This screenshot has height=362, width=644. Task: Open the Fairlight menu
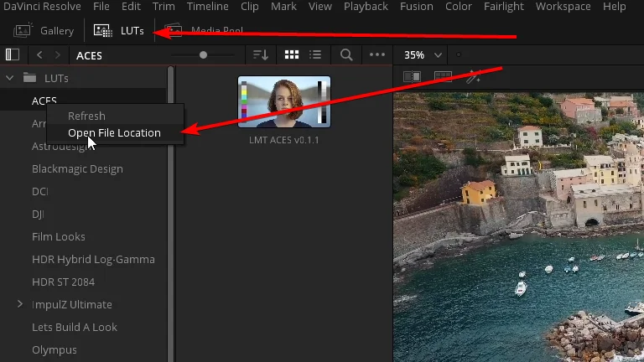pos(503,7)
